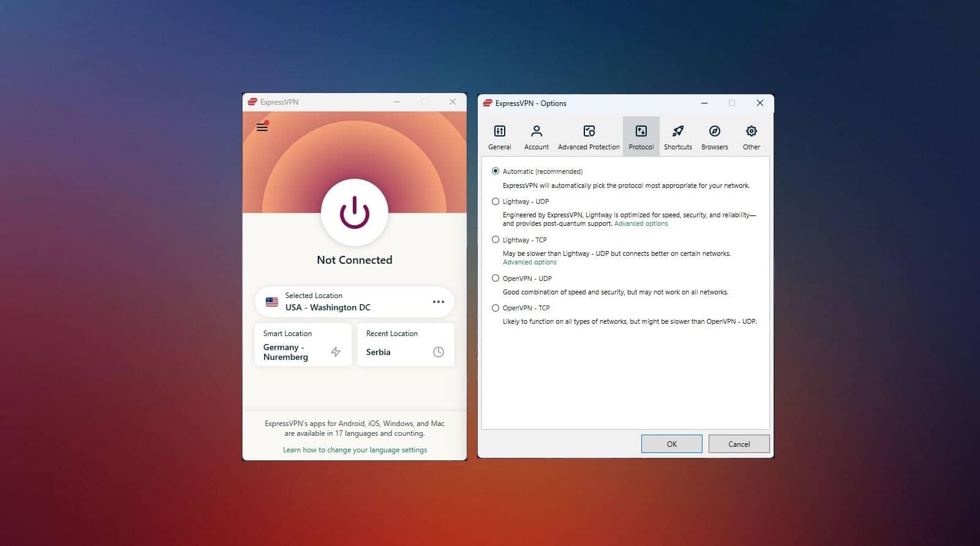Click the lightning bolt Smart Location icon
Viewport: 980px width, 546px height.
click(336, 351)
